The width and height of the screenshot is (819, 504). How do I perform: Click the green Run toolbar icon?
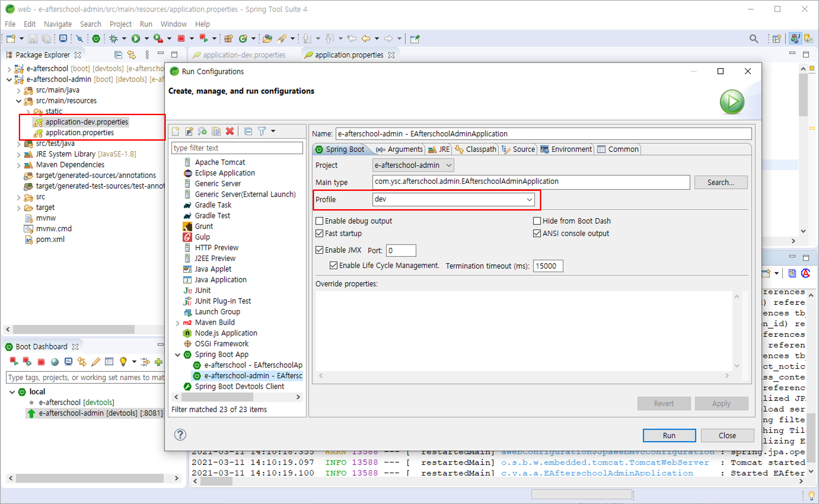click(136, 39)
